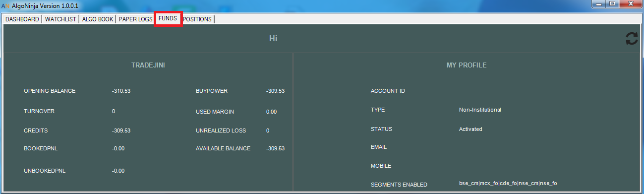The image size is (644, 194).
Task: Select the USED MARGIN label
Action: click(215, 112)
